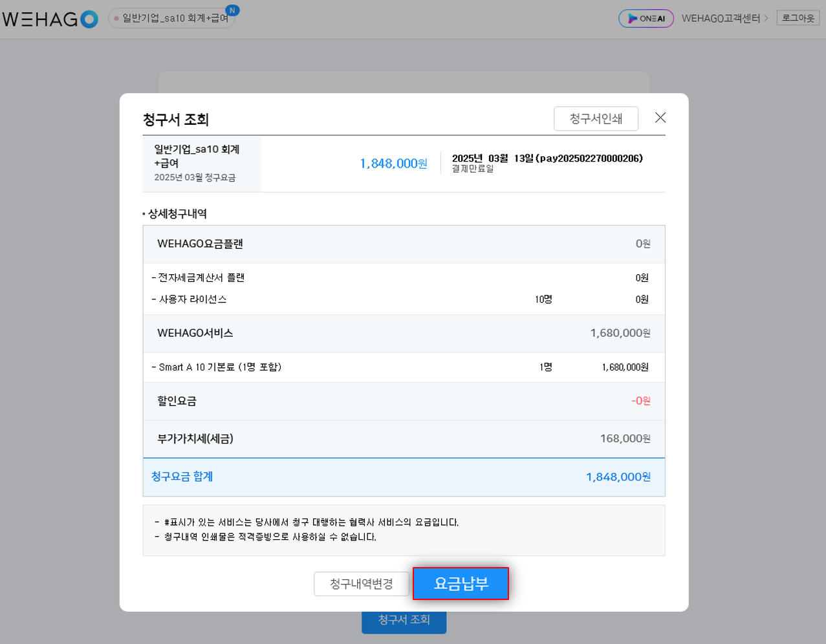Click the WEHAGO요금플랜 row label
This screenshot has height=644, width=826.
200,244
